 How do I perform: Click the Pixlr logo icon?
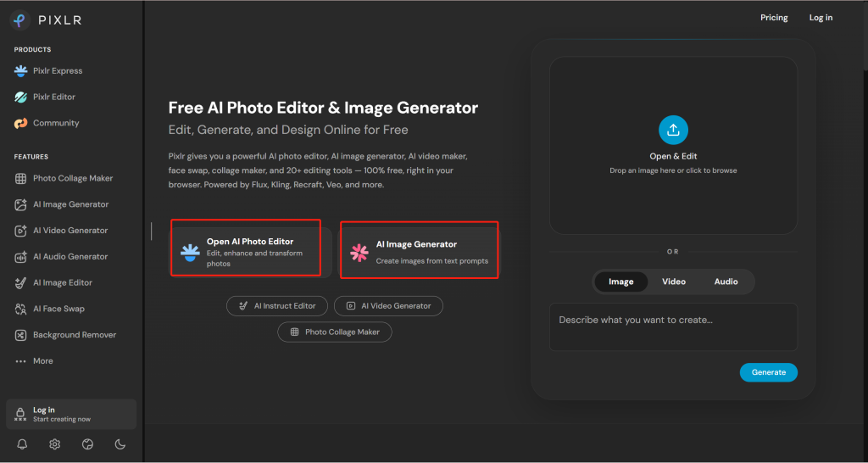tap(20, 20)
